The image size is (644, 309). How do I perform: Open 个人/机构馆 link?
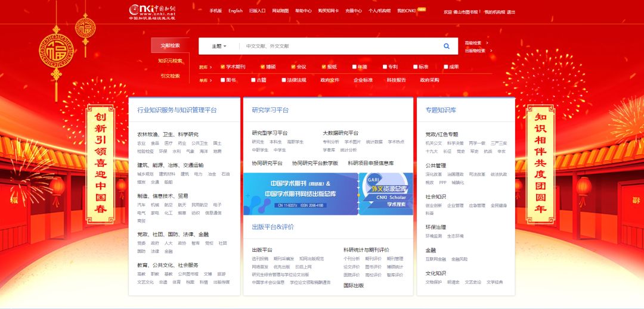[x=379, y=11]
